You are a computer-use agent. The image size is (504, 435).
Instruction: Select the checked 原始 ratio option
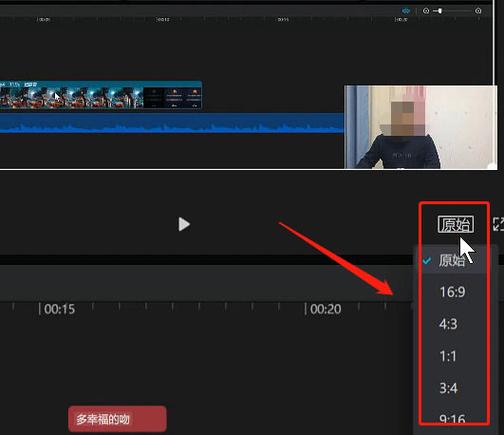tap(452, 260)
